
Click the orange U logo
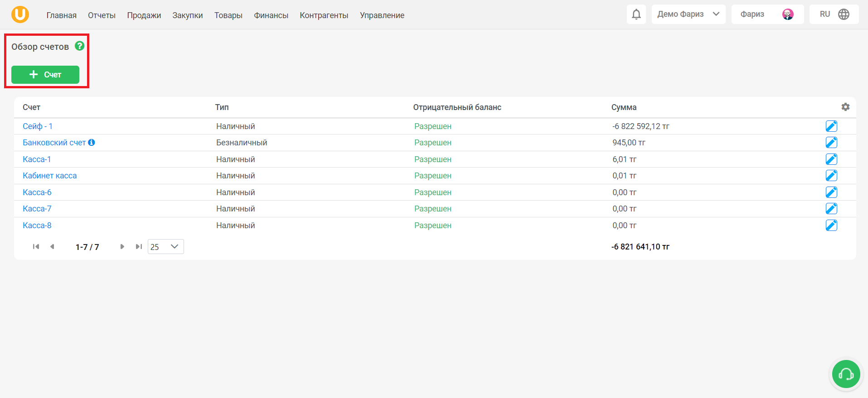point(20,14)
